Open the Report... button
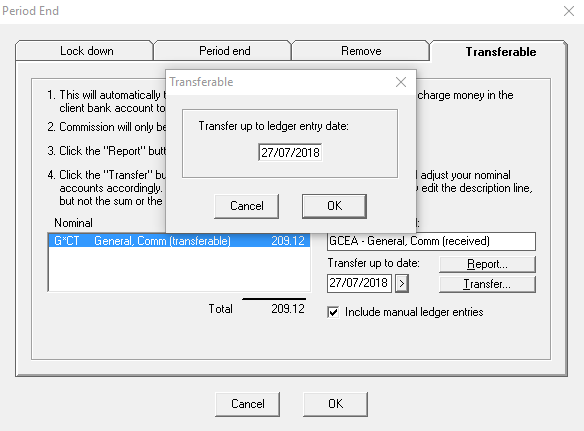The width and height of the screenshot is (584, 431). [487, 264]
